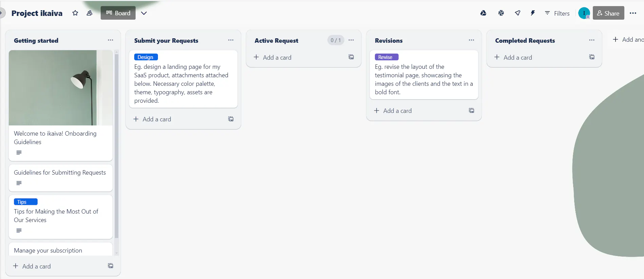Image resolution: width=644 pixels, height=279 pixels.
Task: Open the Power-Ups rocket icon
Action: (518, 13)
